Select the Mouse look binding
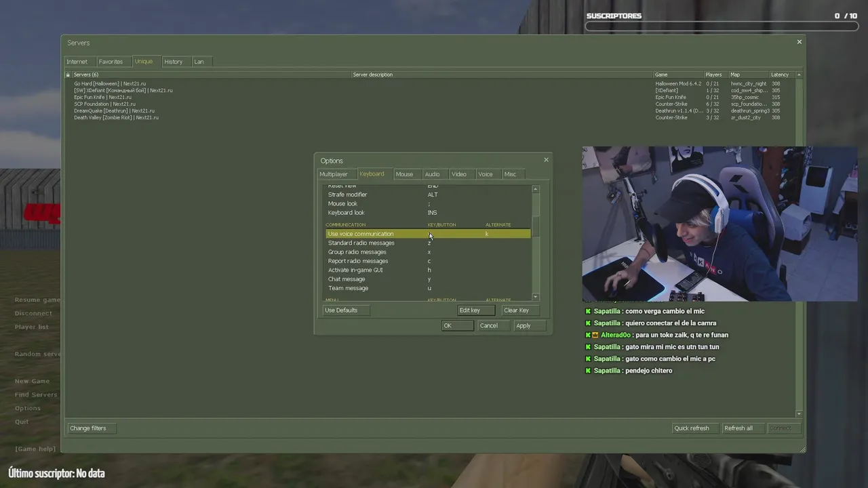 coord(428,203)
